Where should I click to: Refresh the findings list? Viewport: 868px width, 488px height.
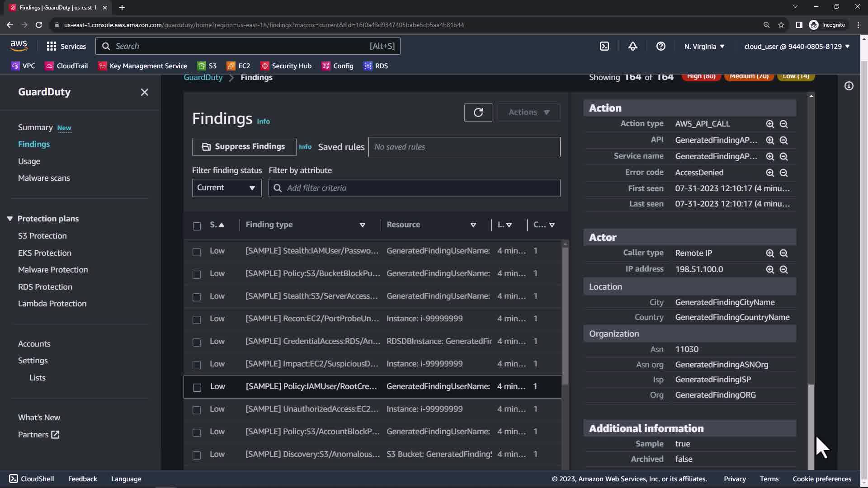click(478, 113)
